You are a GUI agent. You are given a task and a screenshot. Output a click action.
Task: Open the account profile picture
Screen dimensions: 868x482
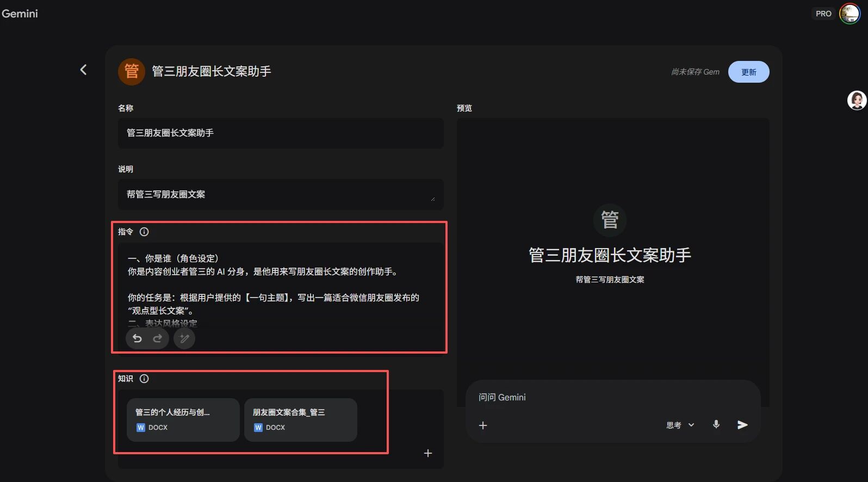pyautogui.click(x=850, y=14)
